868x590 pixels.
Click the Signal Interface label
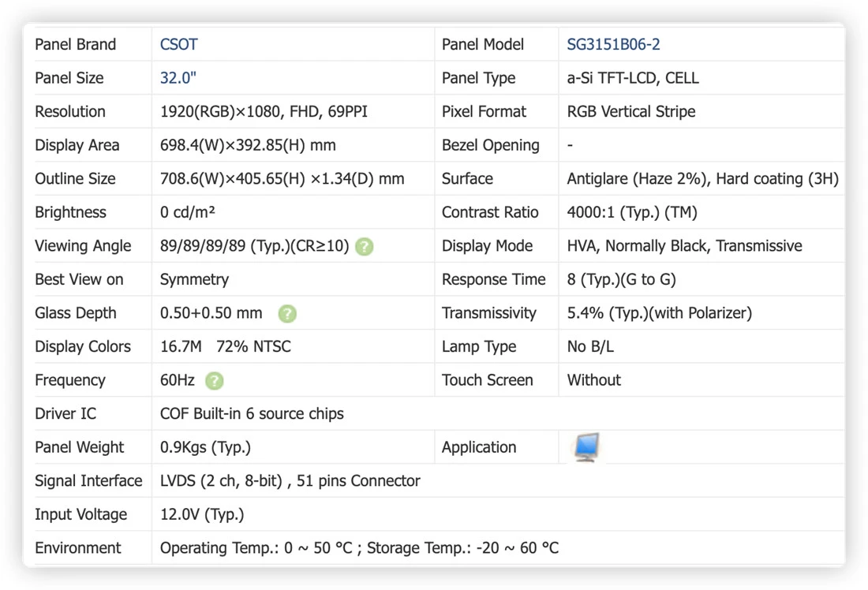[x=88, y=481]
